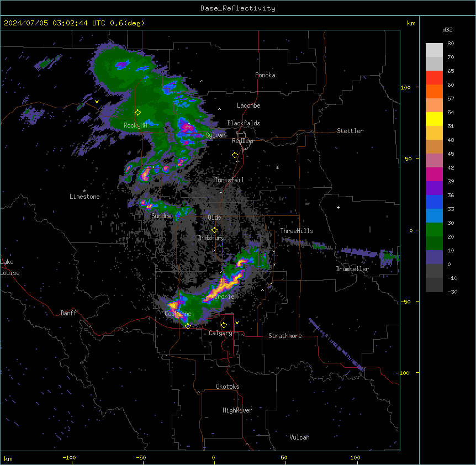476x465 pixels.
Task: Click the Base_Reflectivity title text
Action: [x=238, y=8]
